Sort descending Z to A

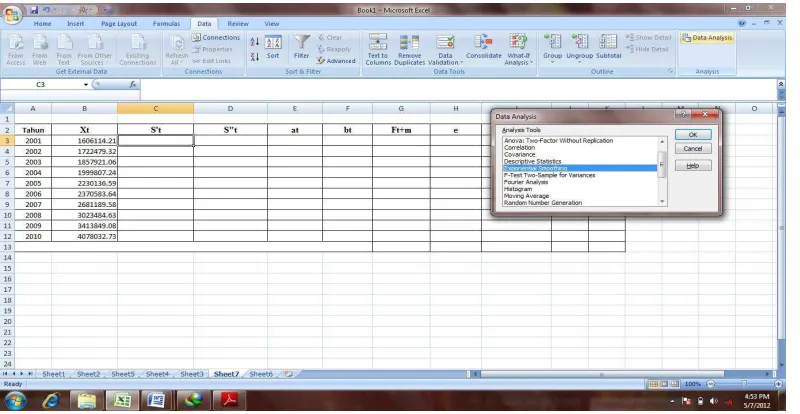[x=255, y=57]
